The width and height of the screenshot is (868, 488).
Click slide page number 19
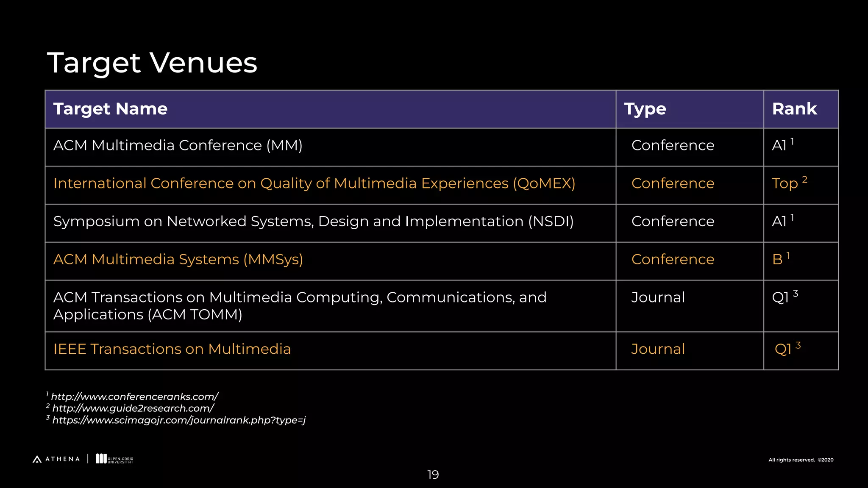[433, 474]
